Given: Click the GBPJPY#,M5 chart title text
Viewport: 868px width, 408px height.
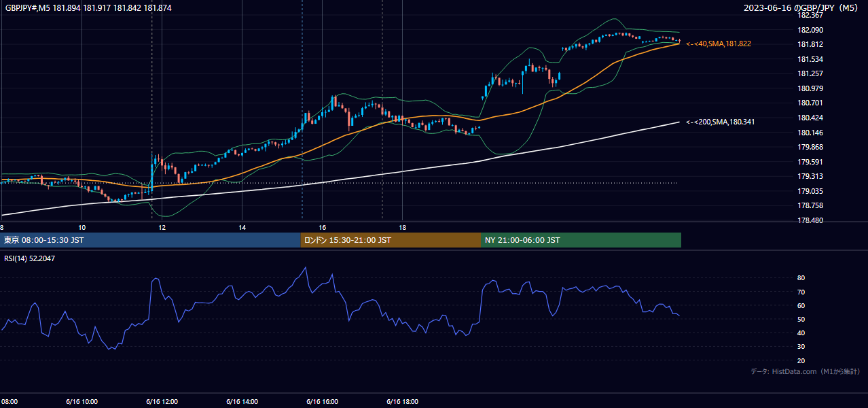Looking at the screenshot, I should tap(88, 7).
